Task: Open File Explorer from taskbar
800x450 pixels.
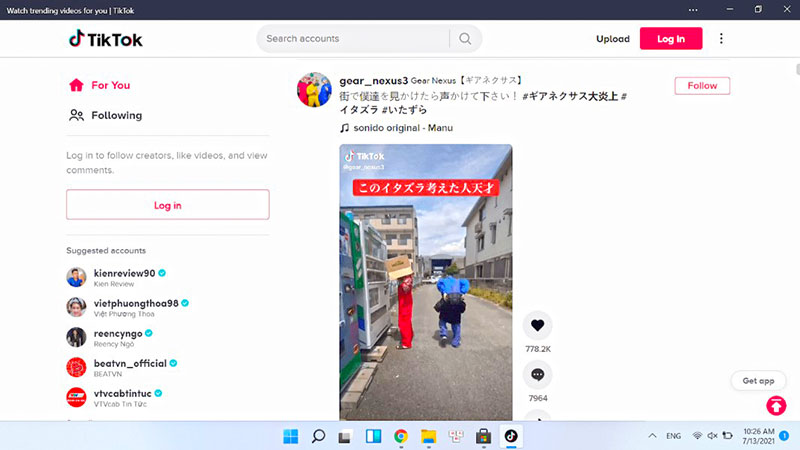Action: [429, 436]
